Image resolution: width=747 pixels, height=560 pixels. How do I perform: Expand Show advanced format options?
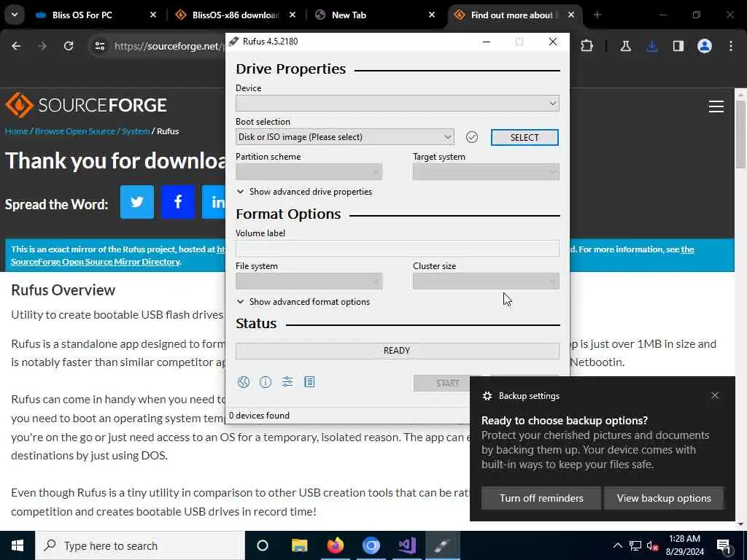tap(303, 301)
